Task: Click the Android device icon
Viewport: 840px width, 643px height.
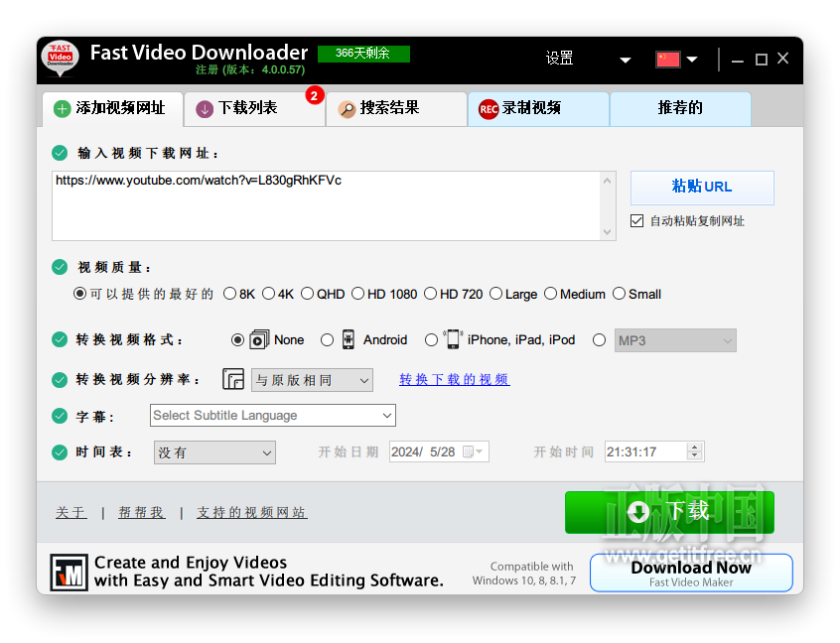Action: coord(349,339)
